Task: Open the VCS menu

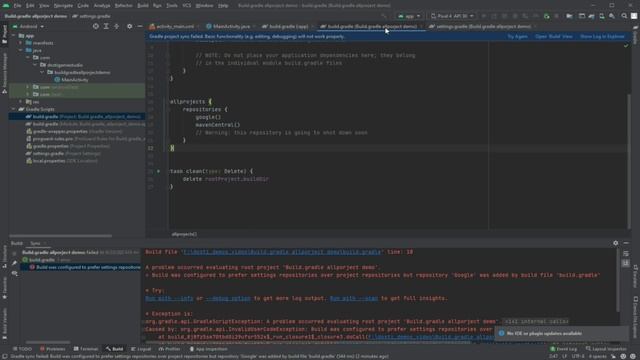Action: [187, 6]
